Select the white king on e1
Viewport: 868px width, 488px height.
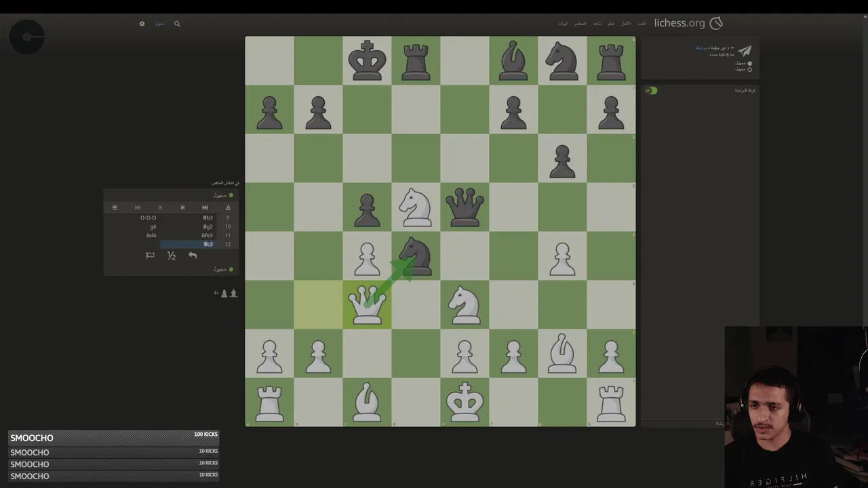click(465, 403)
